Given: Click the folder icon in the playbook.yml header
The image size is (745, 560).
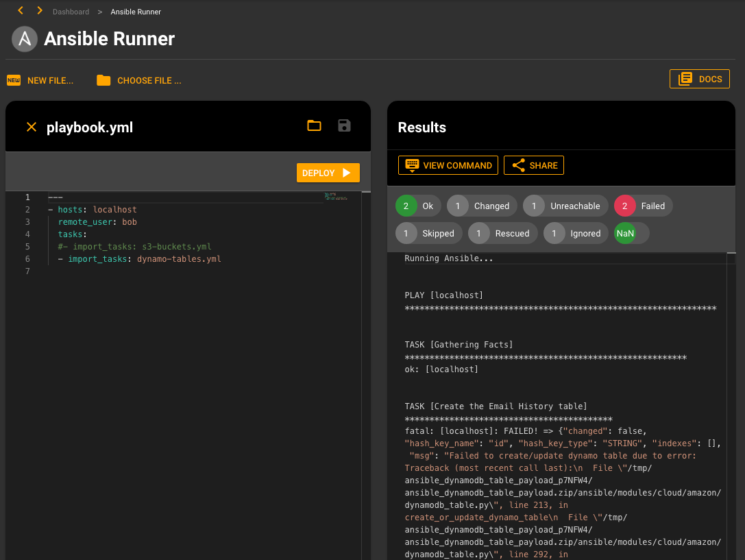Looking at the screenshot, I should (314, 125).
